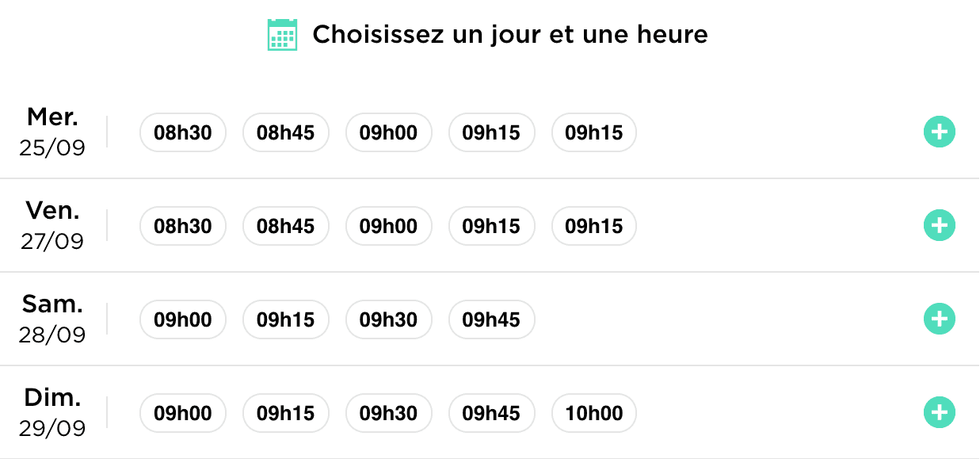Screen dimensions: 980x459
Task: Choose the 09h00 time on Mer. 25/09
Action: pyautogui.click(x=389, y=132)
